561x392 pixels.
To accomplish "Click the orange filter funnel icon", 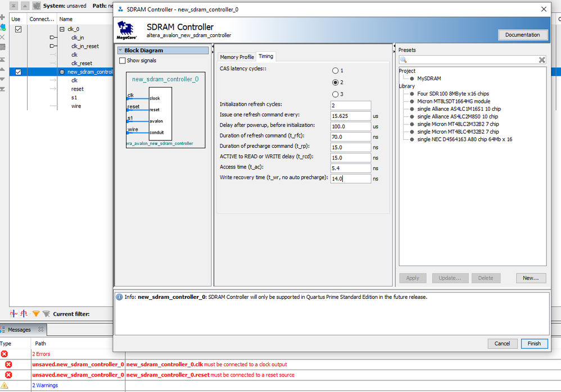I will pyautogui.click(x=36, y=314).
